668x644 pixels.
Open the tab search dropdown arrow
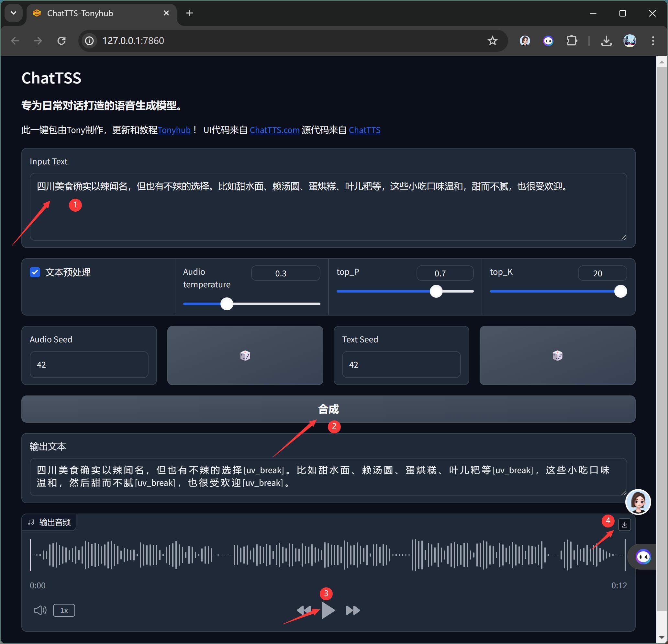(14, 13)
